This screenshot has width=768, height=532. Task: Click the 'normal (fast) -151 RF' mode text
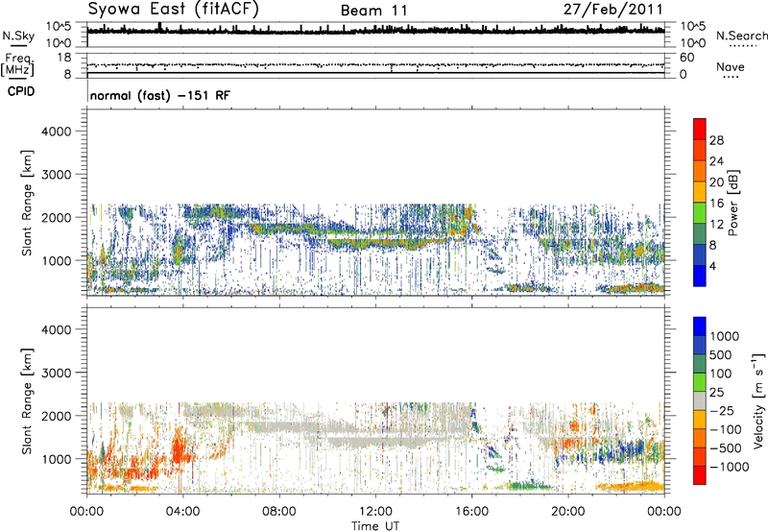(x=159, y=95)
